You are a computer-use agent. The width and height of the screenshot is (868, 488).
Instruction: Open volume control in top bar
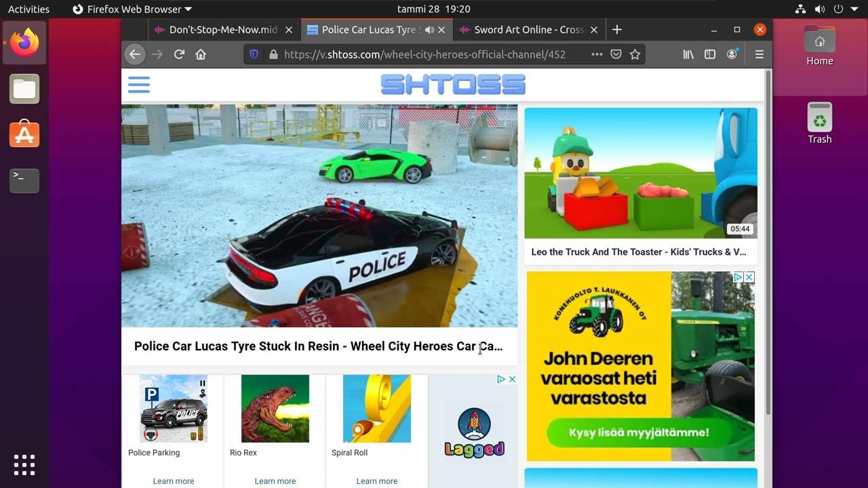[819, 9]
